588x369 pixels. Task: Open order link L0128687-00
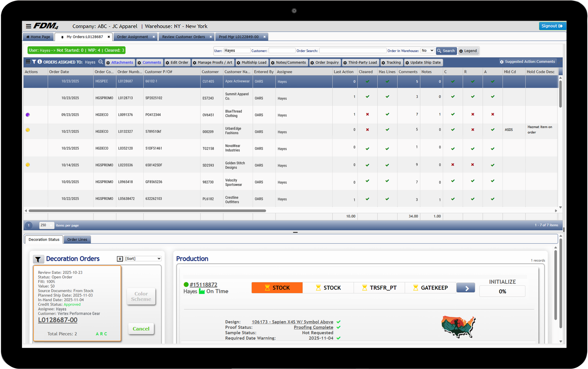tap(58, 320)
